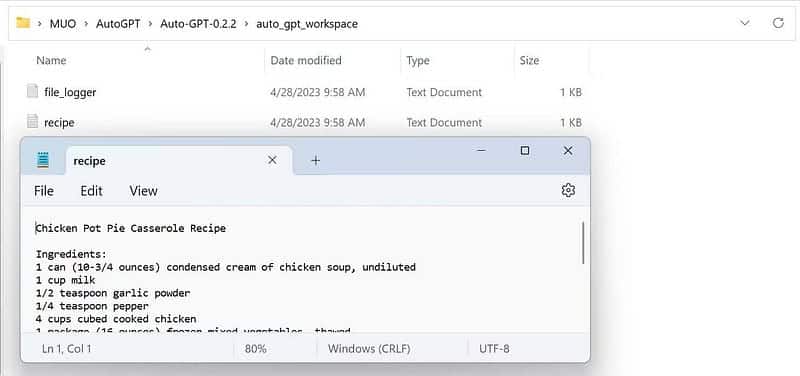Maximize the Notepad window
The height and width of the screenshot is (376, 800).
[524, 151]
